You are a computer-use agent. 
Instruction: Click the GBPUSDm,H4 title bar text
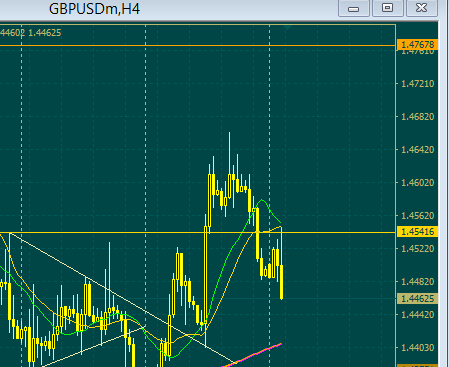94,9
